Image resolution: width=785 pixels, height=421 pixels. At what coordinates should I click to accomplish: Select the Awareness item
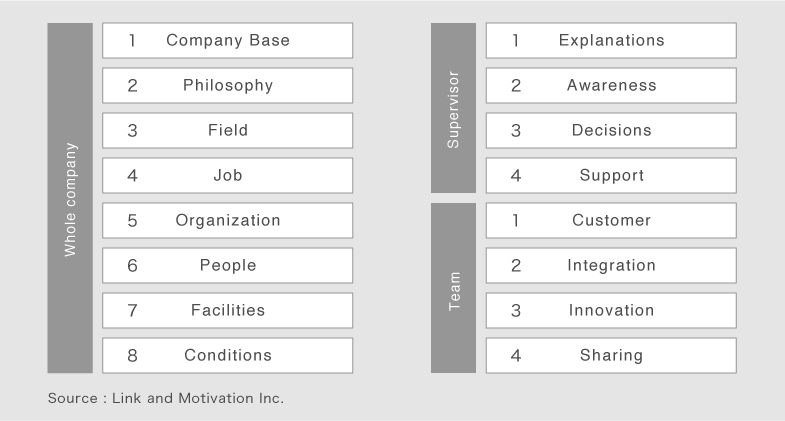611,86
